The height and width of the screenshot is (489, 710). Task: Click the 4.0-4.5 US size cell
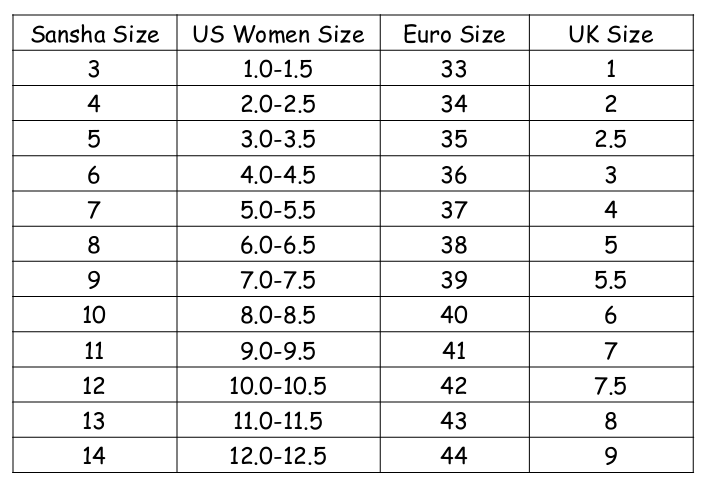click(x=278, y=174)
